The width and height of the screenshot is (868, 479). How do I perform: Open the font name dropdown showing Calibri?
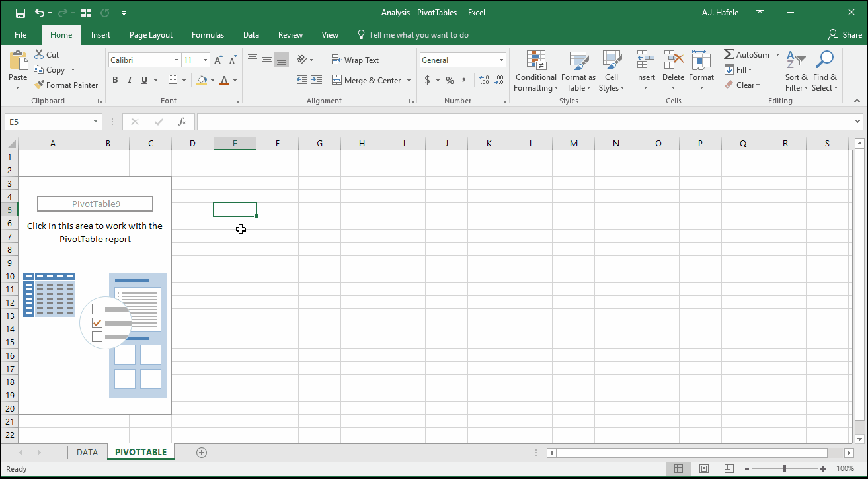(177, 60)
